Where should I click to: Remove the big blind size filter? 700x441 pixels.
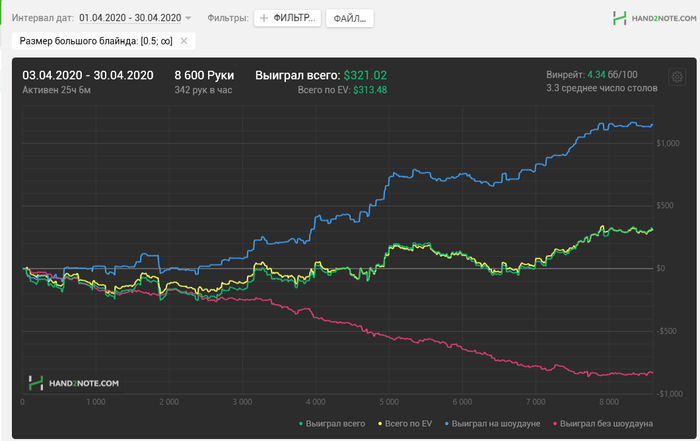coord(183,41)
